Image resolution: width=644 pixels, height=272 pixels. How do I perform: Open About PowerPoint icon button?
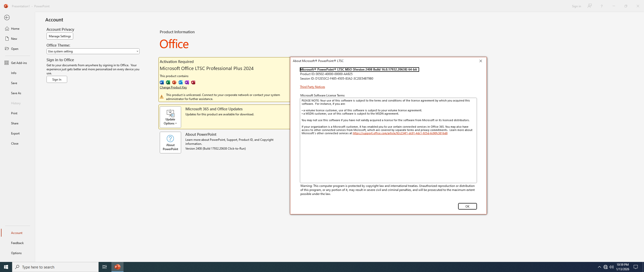pyautogui.click(x=170, y=143)
